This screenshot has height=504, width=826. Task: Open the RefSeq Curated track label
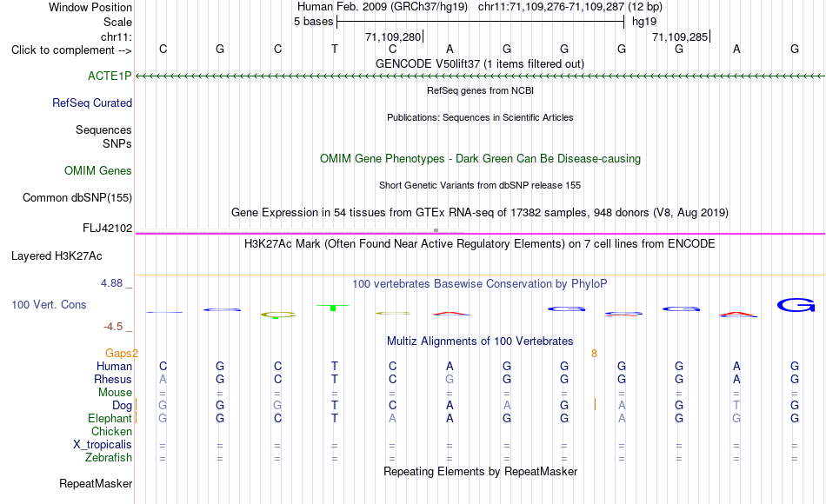click(x=91, y=103)
